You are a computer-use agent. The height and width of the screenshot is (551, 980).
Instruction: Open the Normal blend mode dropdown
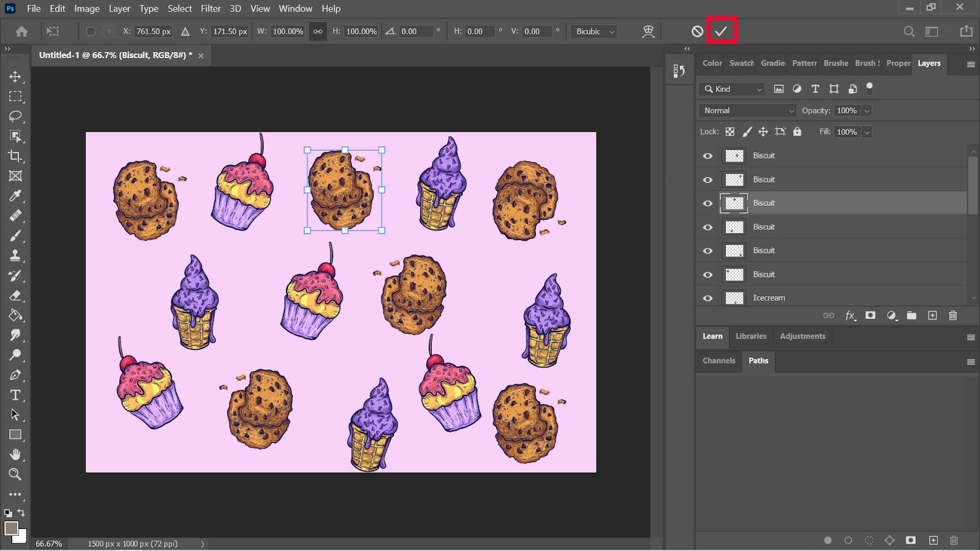point(748,111)
